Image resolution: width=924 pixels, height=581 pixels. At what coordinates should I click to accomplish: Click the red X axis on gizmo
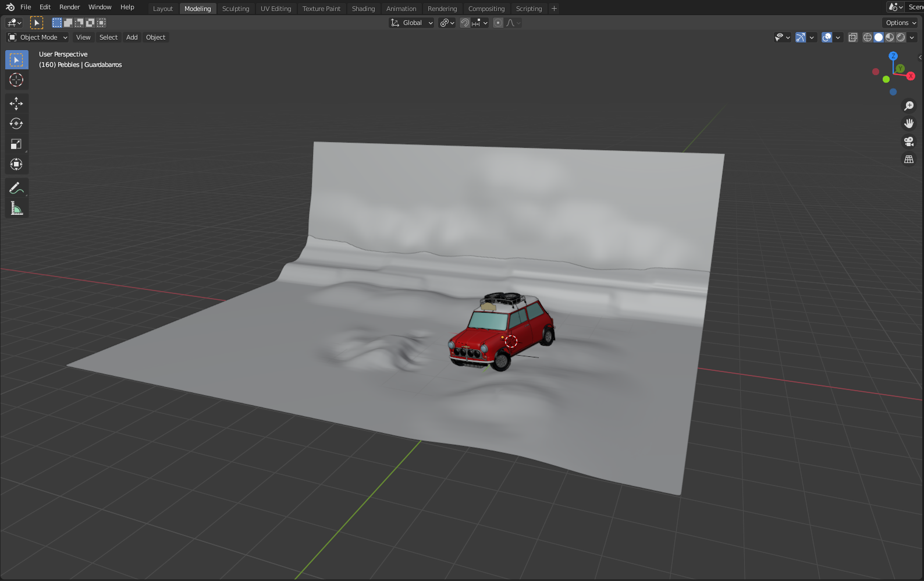[911, 76]
